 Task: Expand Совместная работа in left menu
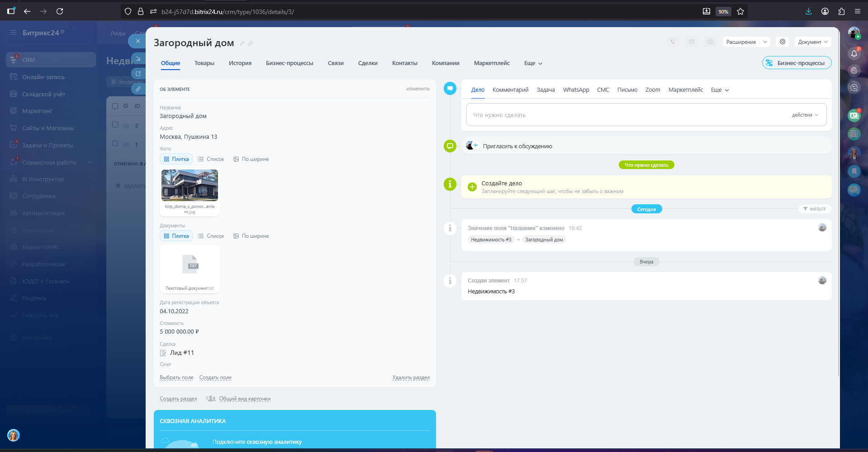pyautogui.click(x=90, y=162)
